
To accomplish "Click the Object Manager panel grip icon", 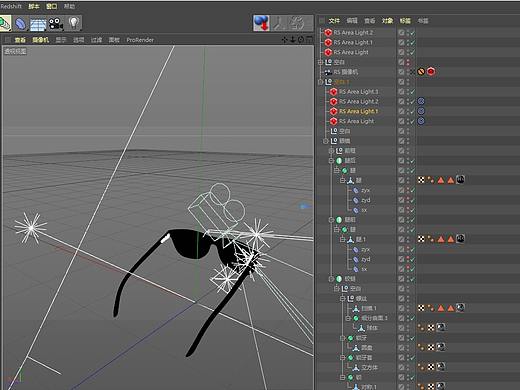I will tap(321, 21).
